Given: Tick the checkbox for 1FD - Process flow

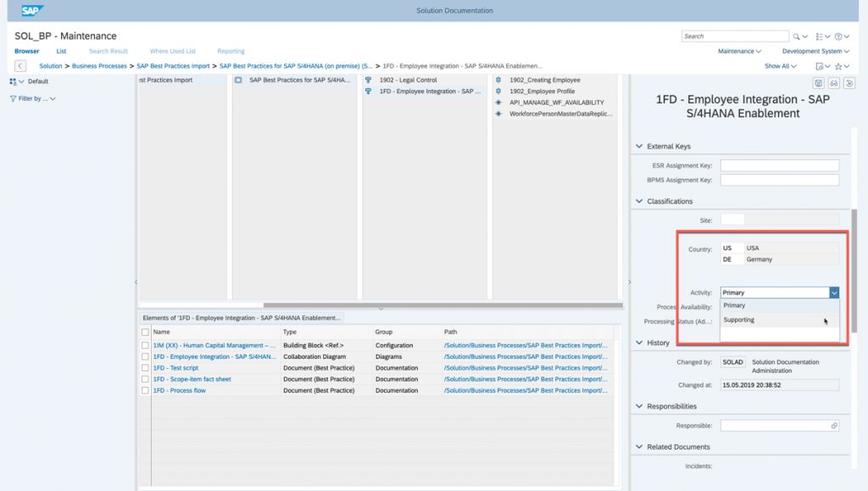Looking at the screenshot, I should 145,391.
